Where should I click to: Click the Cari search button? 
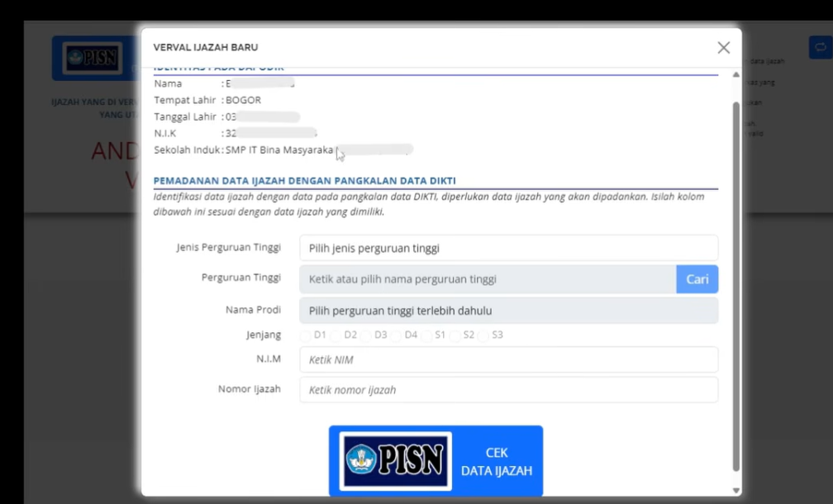pos(697,278)
